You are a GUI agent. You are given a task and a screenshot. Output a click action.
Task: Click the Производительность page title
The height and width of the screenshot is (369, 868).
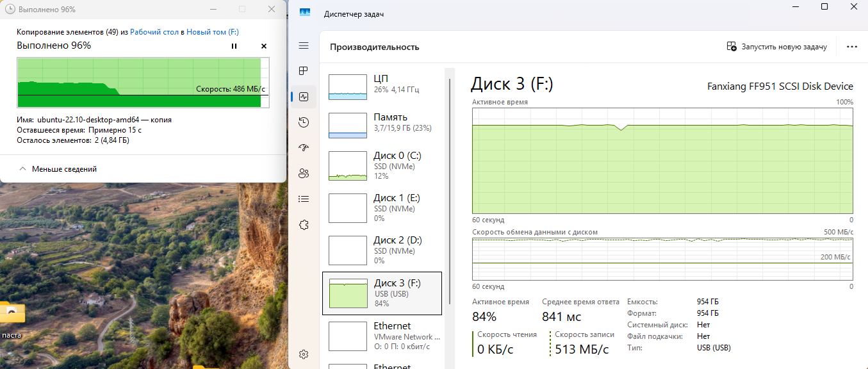(x=374, y=47)
